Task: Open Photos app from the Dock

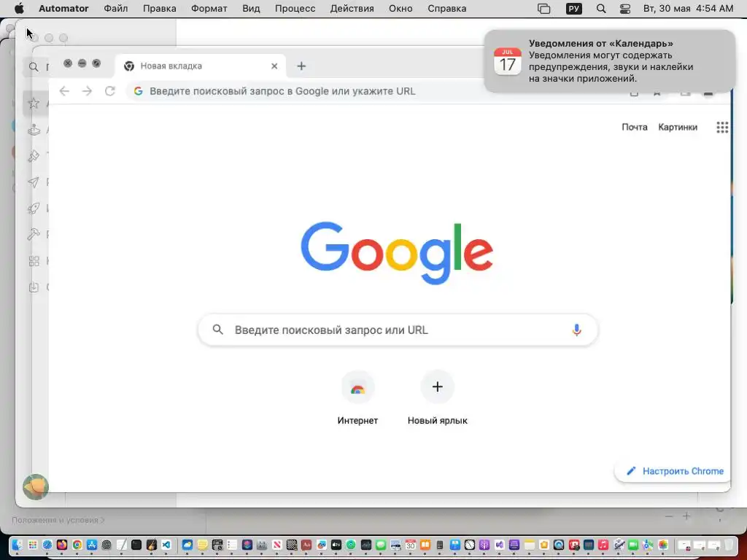Action: [x=663, y=545]
